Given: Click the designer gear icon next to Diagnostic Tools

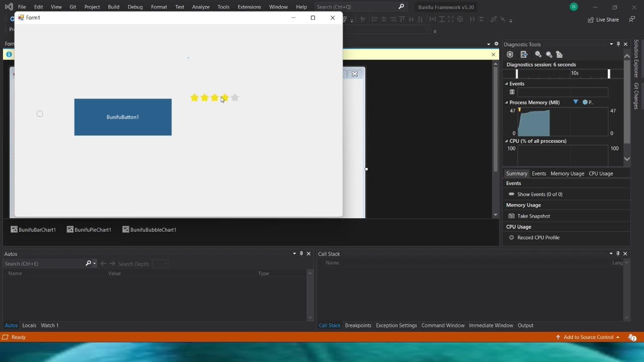Looking at the screenshot, I should click(496, 44).
